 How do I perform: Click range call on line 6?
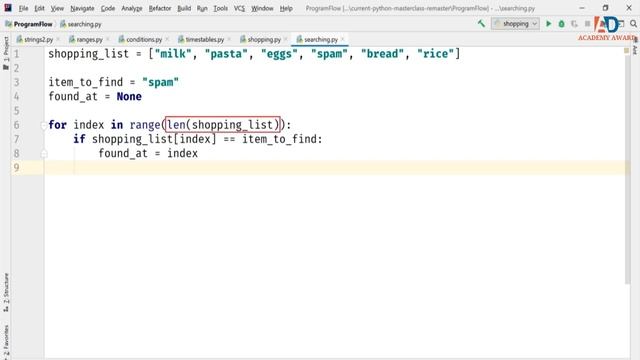point(145,125)
